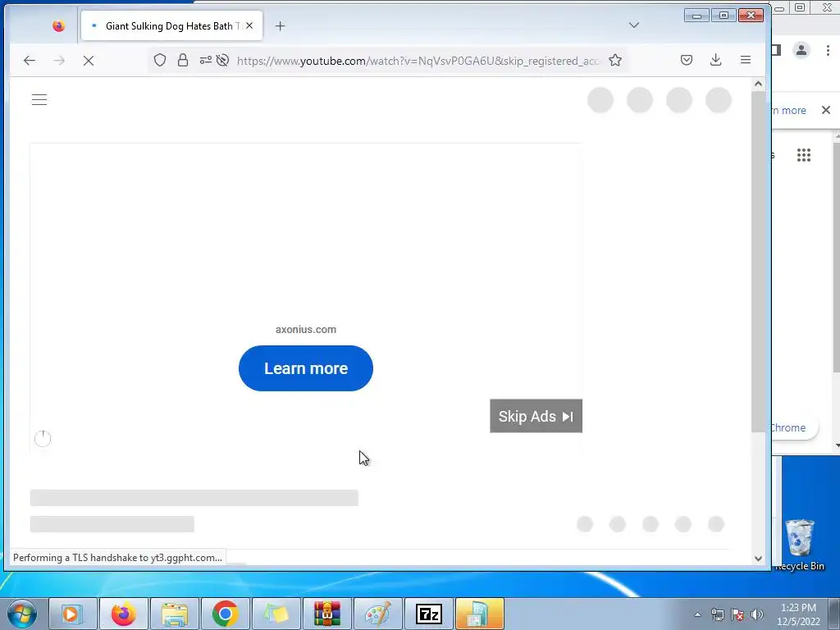Show hidden system tray icons
Screen dimensions: 840x630
(x=697, y=614)
